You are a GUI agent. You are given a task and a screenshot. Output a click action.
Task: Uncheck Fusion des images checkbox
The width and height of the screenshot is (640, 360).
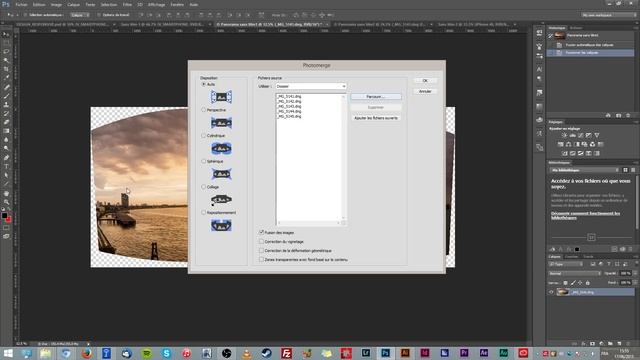262,232
